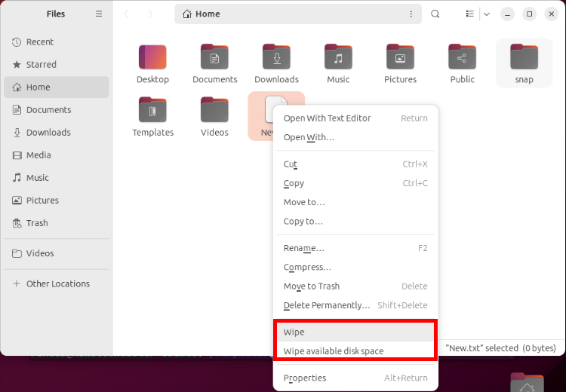566x392 pixels.
Task: Open path bar three-dot menu
Action: click(411, 14)
